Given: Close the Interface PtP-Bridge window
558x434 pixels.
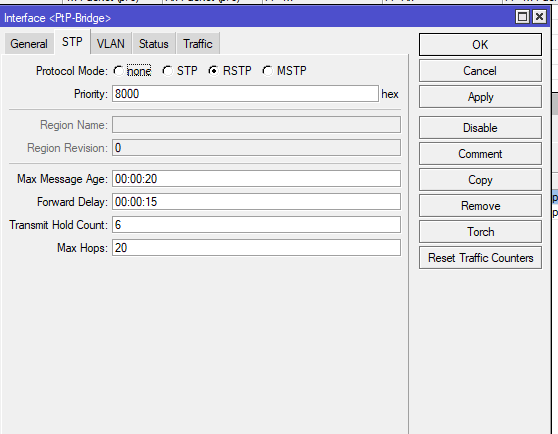Looking at the screenshot, I should click(539, 17).
